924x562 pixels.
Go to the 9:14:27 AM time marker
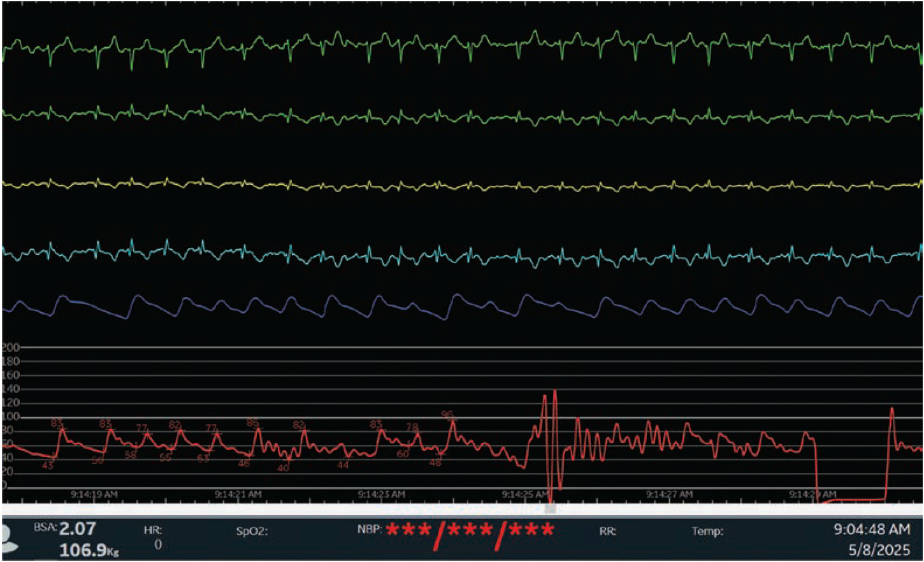click(x=669, y=494)
